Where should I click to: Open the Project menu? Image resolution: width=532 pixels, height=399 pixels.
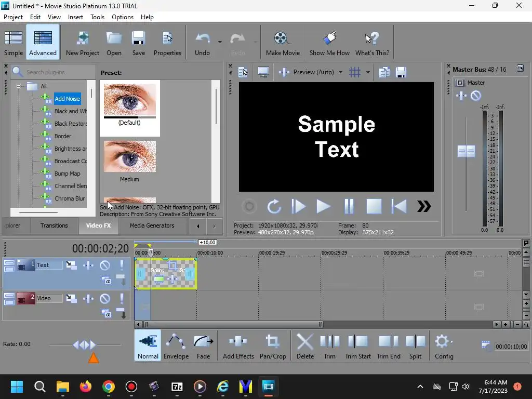[x=13, y=17]
